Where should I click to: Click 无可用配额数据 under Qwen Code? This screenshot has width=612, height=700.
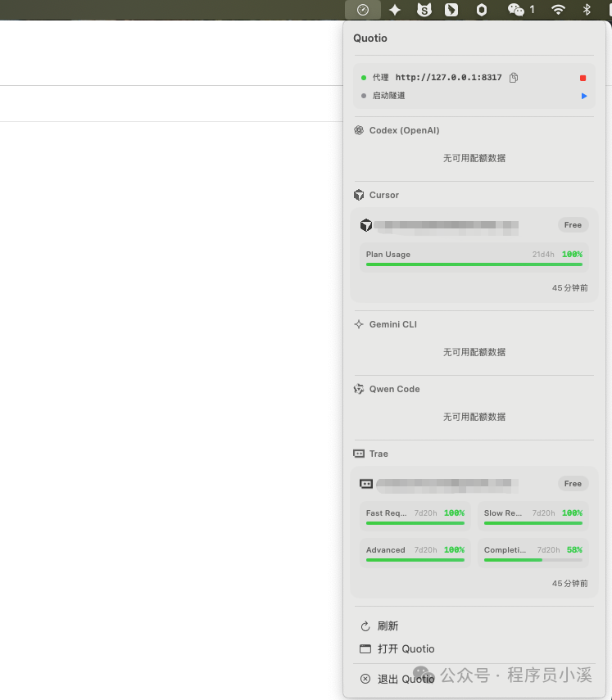474,417
